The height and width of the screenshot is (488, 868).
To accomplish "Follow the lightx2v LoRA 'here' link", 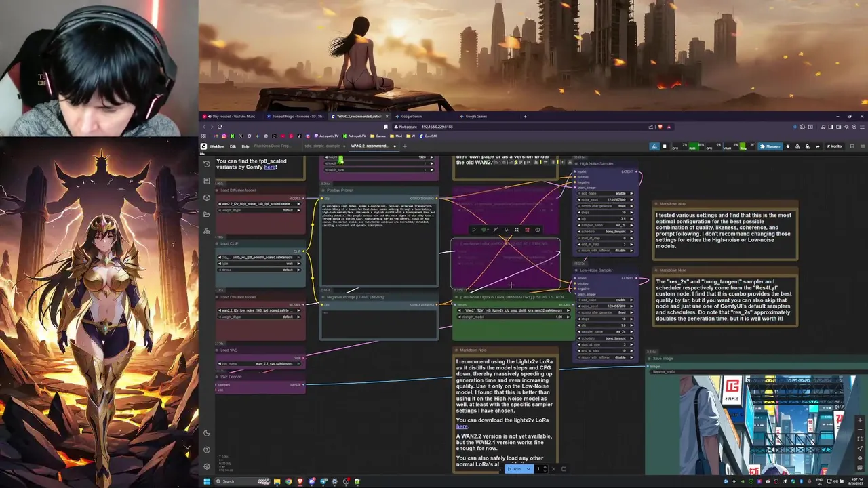I will tap(462, 427).
